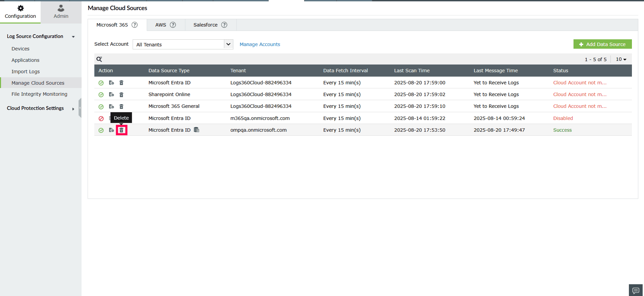
Task: Open File Integrity Monitoring in sidebar
Action: [x=39, y=94]
